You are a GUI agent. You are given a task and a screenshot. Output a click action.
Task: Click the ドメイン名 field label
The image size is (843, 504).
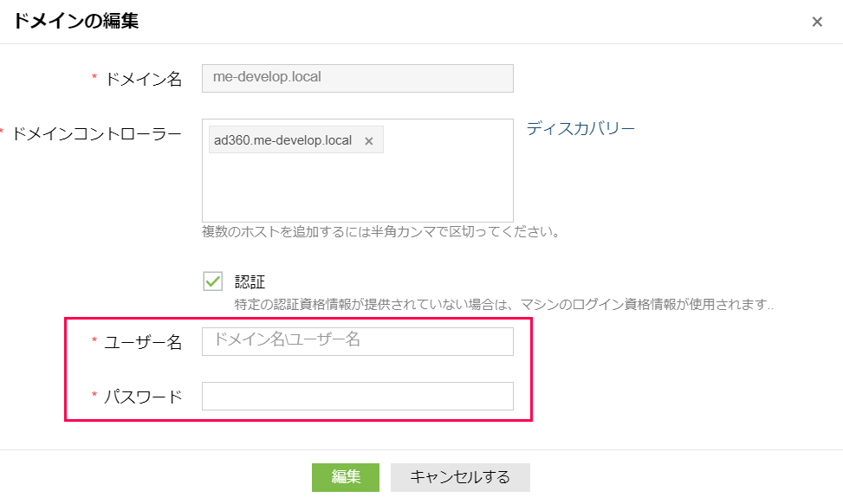[x=144, y=79]
